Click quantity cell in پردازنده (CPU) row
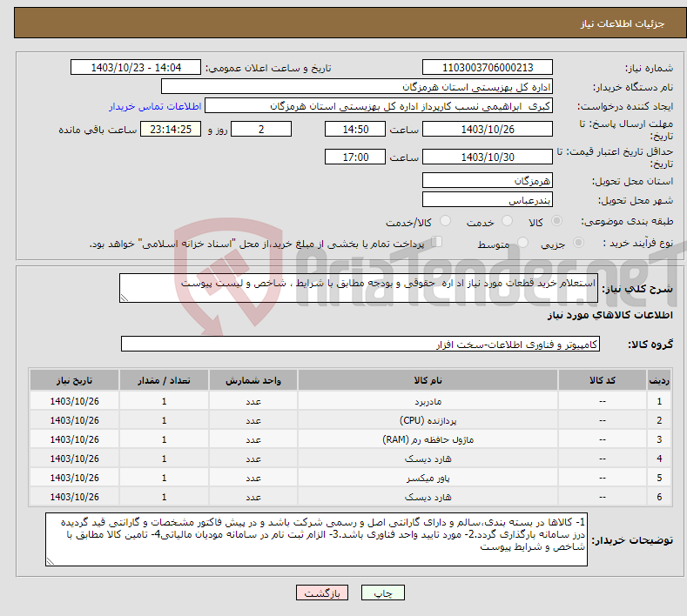 point(164,420)
